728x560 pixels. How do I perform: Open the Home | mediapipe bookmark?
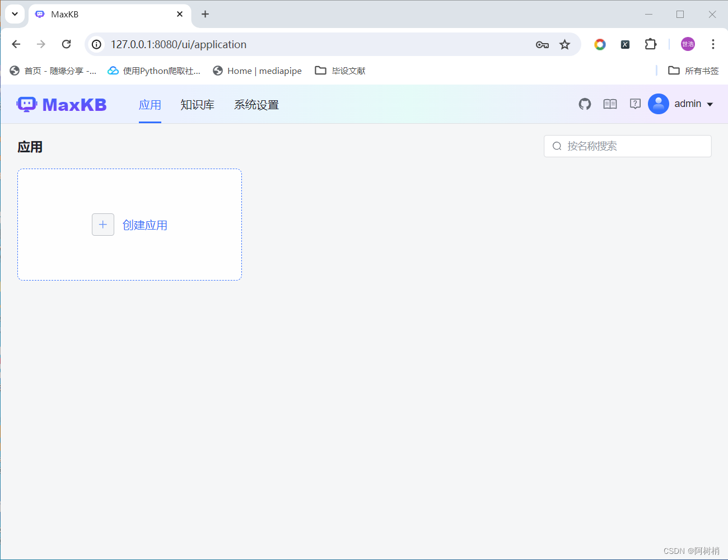(x=257, y=71)
